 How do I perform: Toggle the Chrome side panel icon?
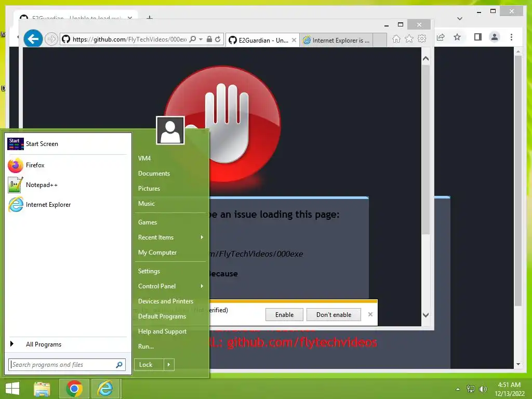click(x=478, y=37)
